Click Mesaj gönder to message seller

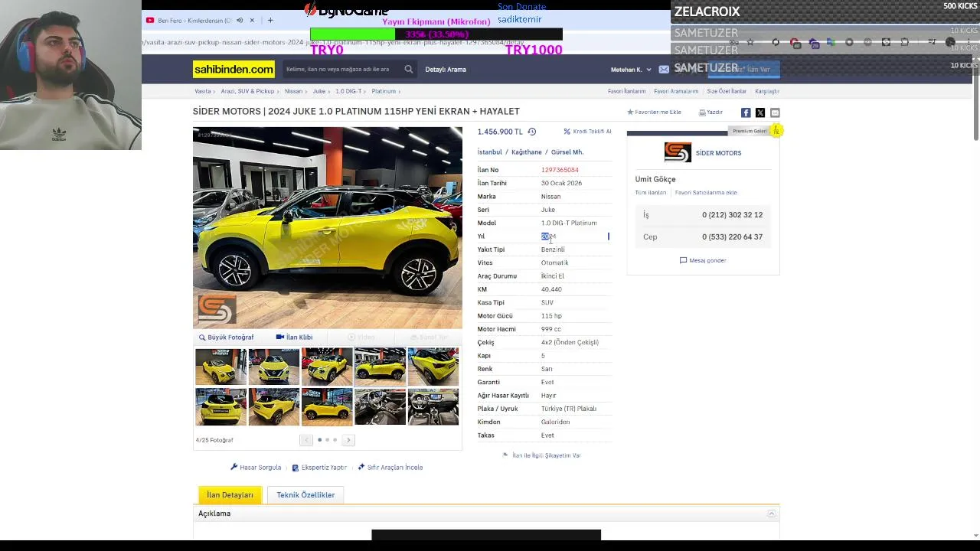703,261
